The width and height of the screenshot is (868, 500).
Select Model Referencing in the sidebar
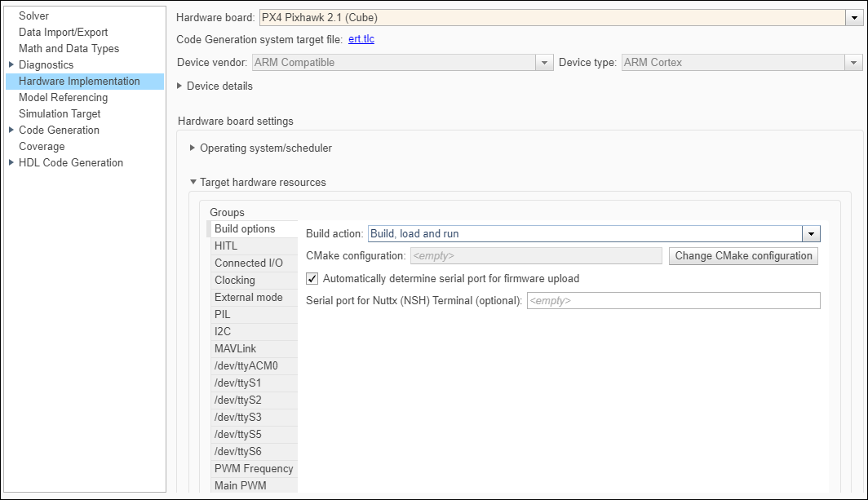[63, 97]
